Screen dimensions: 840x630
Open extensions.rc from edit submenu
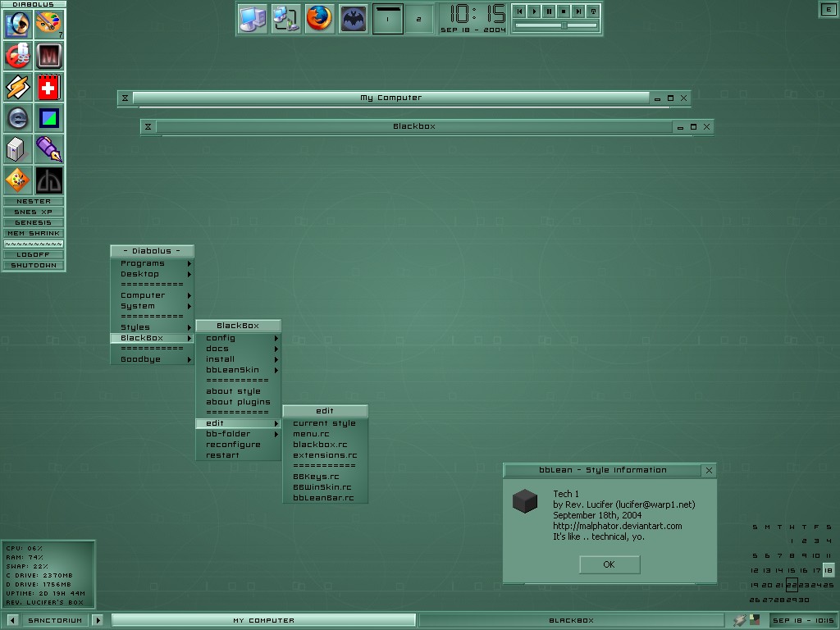(325, 455)
